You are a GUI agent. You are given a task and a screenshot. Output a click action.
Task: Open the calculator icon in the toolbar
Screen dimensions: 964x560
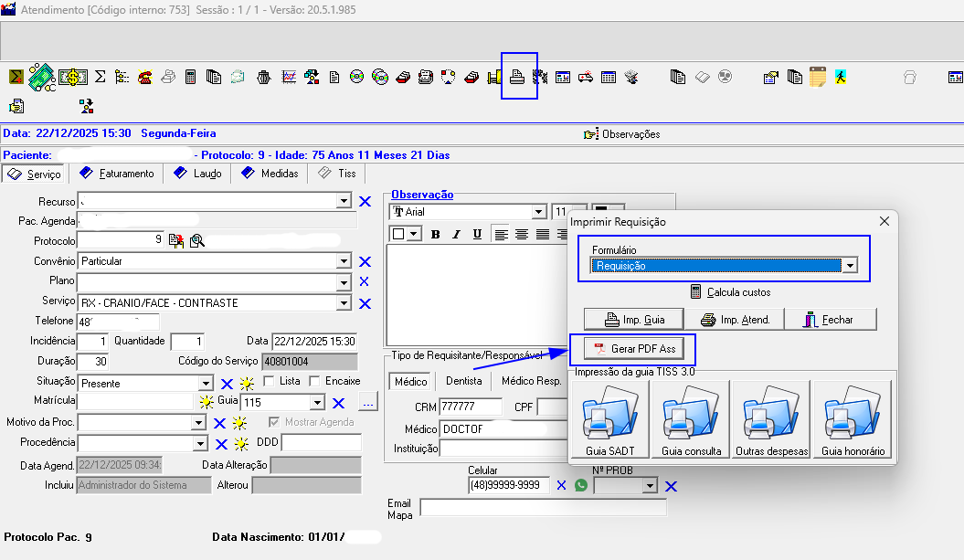[191, 78]
